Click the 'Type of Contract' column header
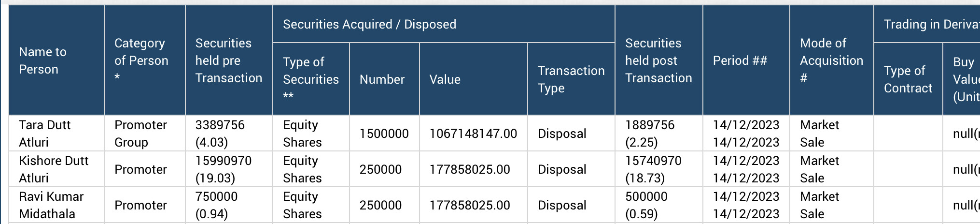The height and width of the screenshot is (224, 980). tap(908, 79)
